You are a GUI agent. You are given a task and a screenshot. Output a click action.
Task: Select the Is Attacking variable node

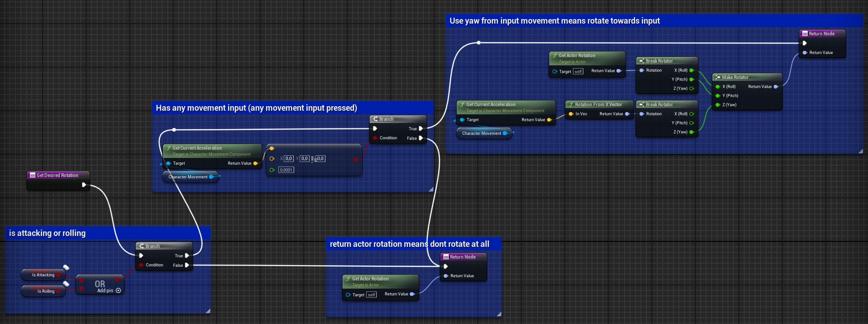coord(43,275)
